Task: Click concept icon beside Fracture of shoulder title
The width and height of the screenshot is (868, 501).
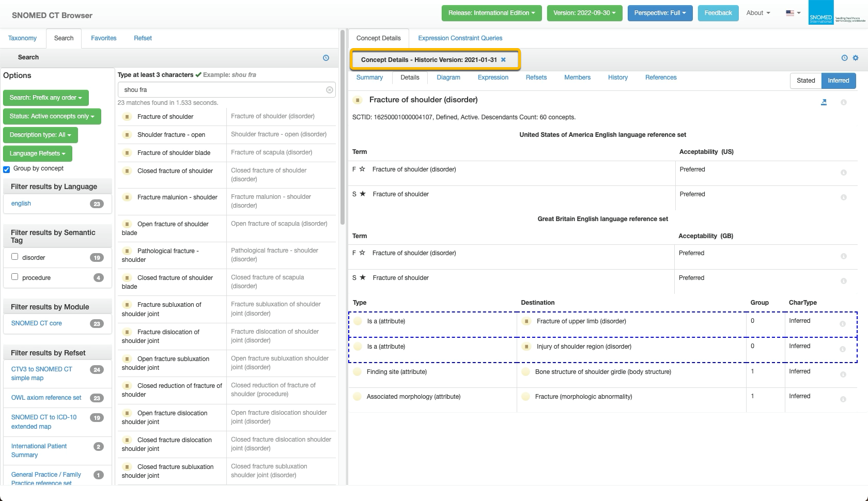Action: pyautogui.click(x=358, y=100)
